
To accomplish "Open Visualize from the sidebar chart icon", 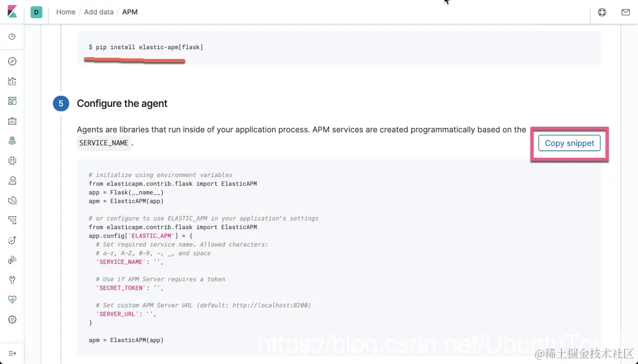I will 12,81.
